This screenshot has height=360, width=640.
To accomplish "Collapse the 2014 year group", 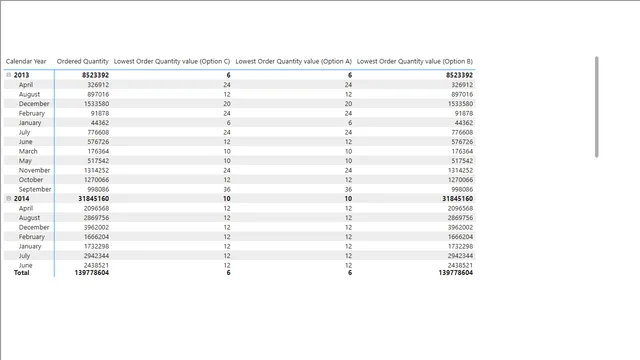I will [9, 199].
